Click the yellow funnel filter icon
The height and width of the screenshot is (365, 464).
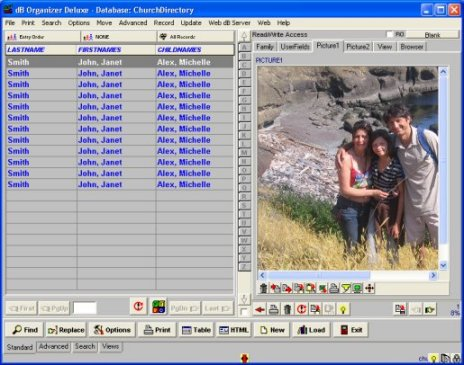(346, 288)
